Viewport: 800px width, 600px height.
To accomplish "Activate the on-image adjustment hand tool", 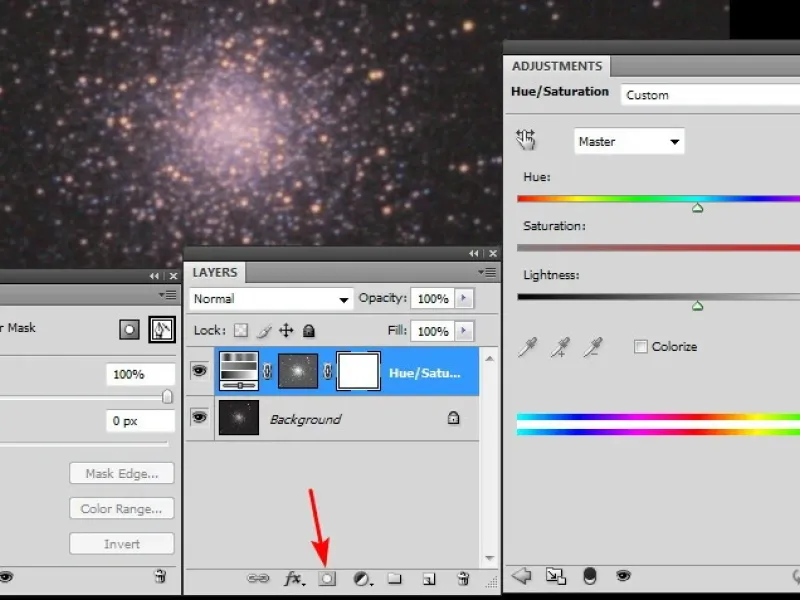I will tap(526, 141).
